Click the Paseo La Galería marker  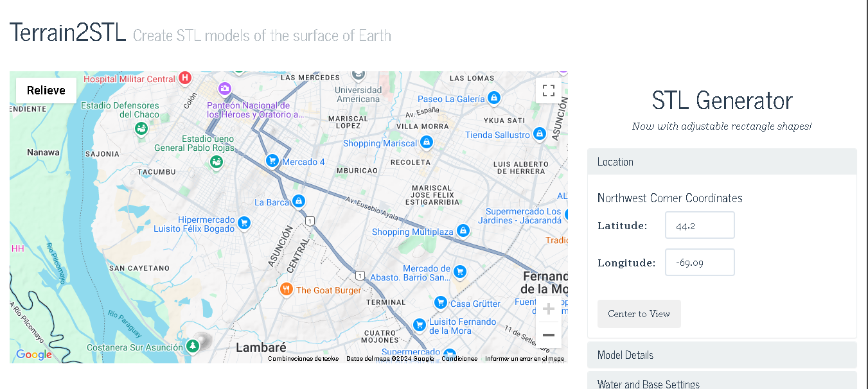493,98
